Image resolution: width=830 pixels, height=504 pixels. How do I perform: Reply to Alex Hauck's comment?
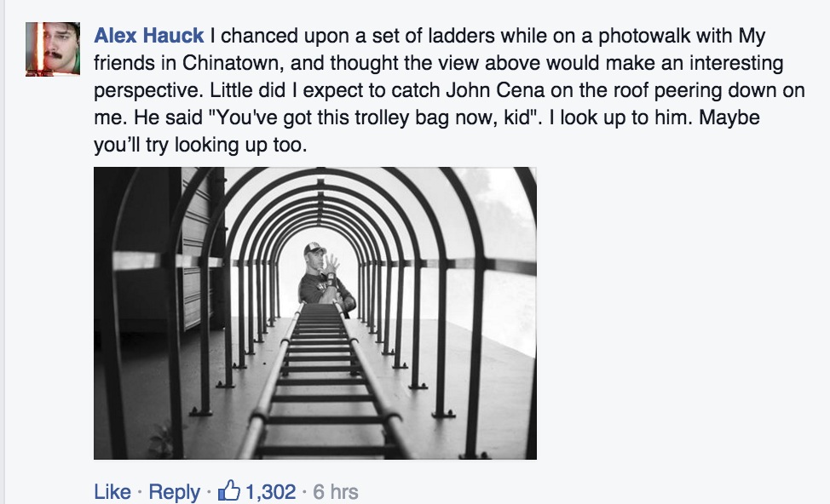174,491
